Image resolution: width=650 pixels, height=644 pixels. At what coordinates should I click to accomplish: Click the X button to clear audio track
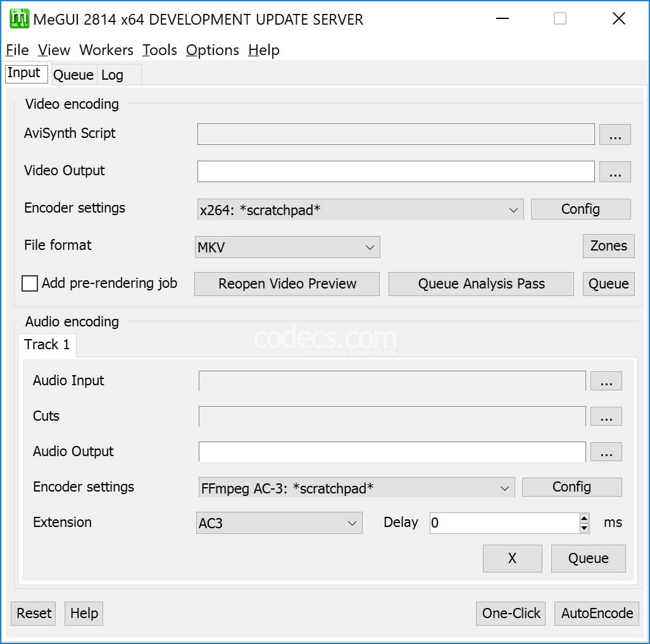coord(513,559)
